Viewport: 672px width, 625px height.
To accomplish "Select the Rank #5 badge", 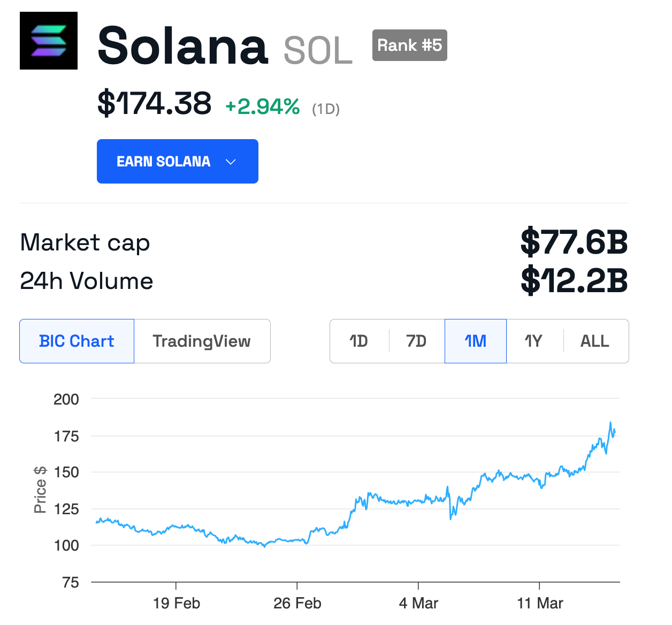I will click(409, 45).
